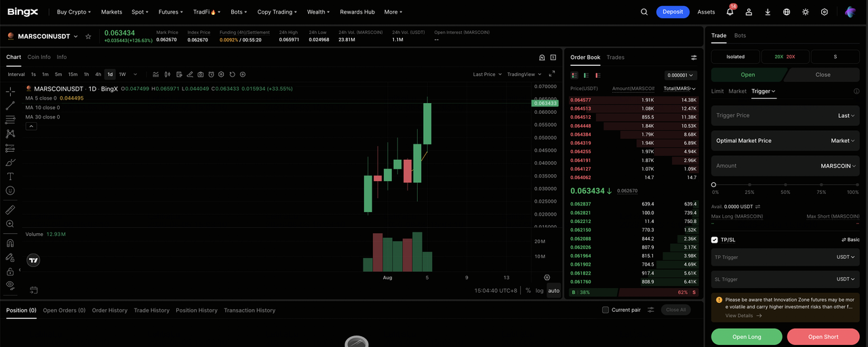Screen dimensions: 868x347
Task: Expand the chart to fullscreen
Action: click(551, 74)
